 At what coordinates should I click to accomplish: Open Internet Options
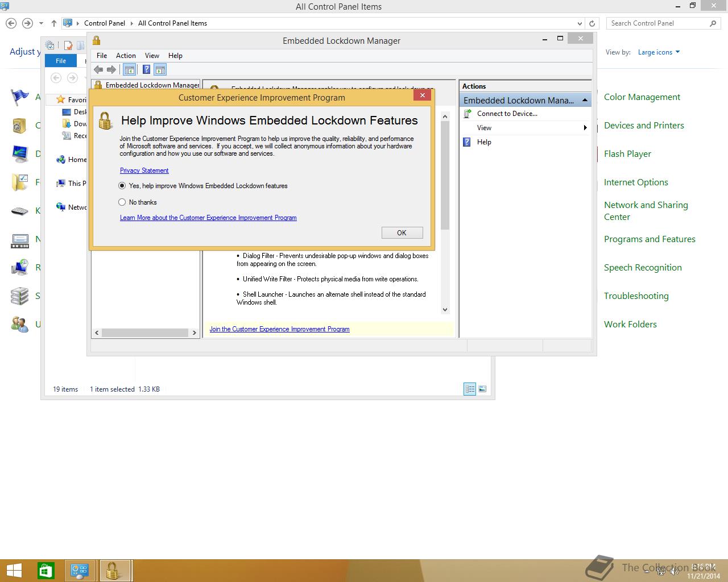(x=636, y=182)
